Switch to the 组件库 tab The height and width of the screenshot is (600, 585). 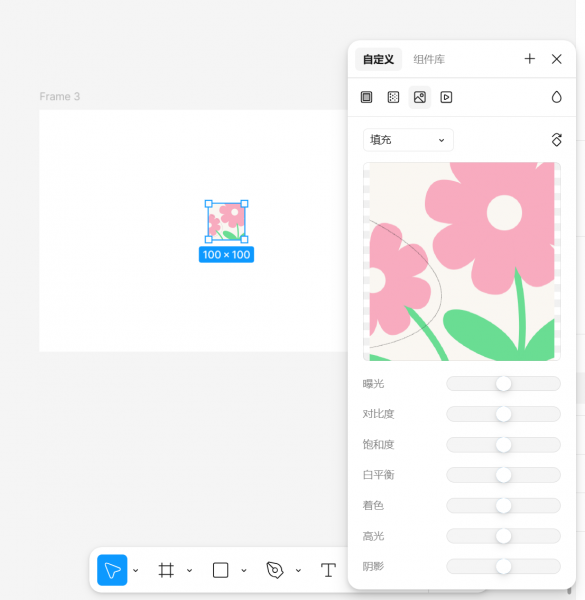(429, 59)
